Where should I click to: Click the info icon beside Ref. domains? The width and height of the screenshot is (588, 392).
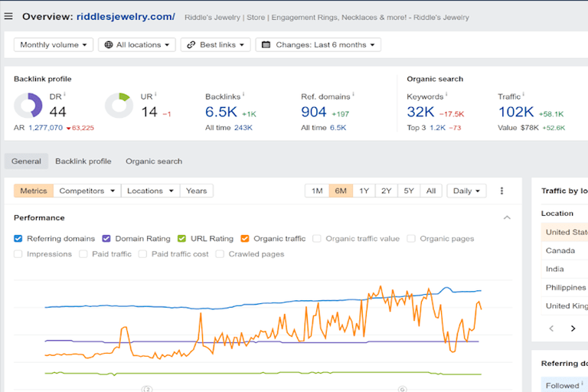(353, 94)
